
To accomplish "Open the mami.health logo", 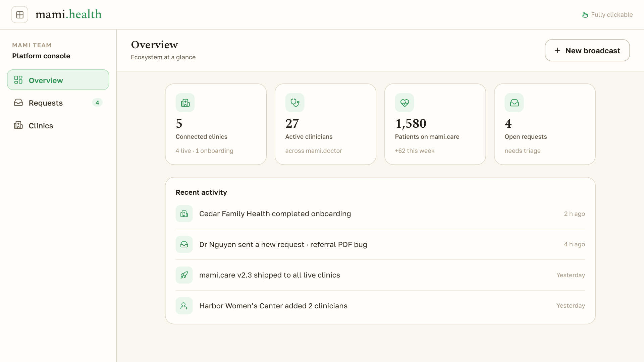I will pos(68,14).
